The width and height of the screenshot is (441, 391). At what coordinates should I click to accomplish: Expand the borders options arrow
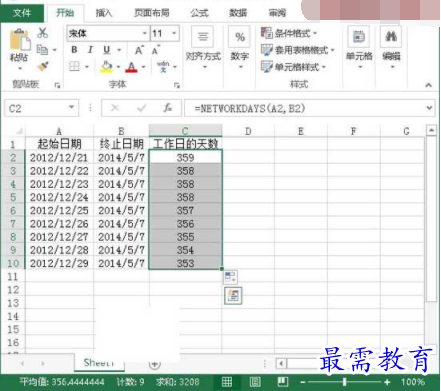(x=87, y=67)
